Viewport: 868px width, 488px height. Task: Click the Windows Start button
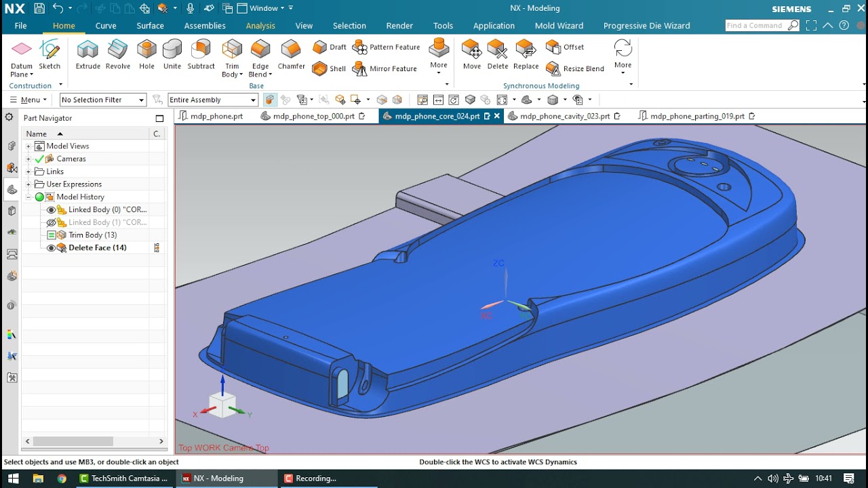13,479
